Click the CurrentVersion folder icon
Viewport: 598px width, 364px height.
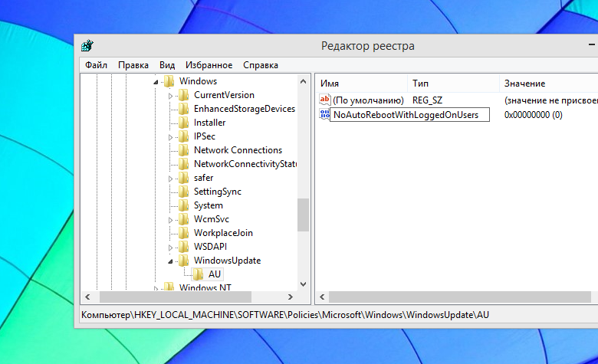click(x=183, y=95)
